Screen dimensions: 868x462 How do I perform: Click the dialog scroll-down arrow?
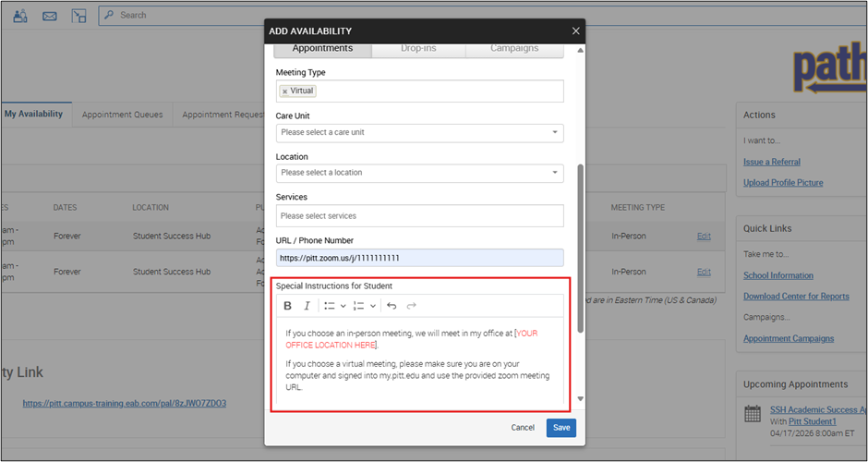(x=580, y=399)
